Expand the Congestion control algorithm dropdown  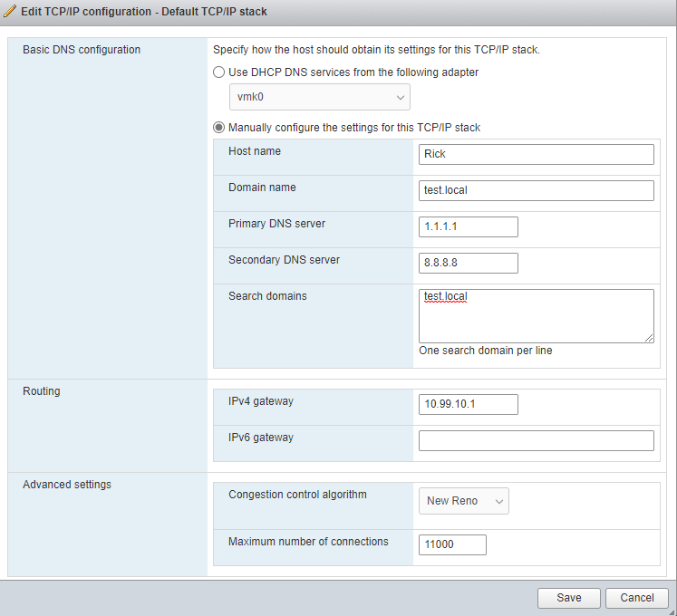pyautogui.click(x=464, y=501)
